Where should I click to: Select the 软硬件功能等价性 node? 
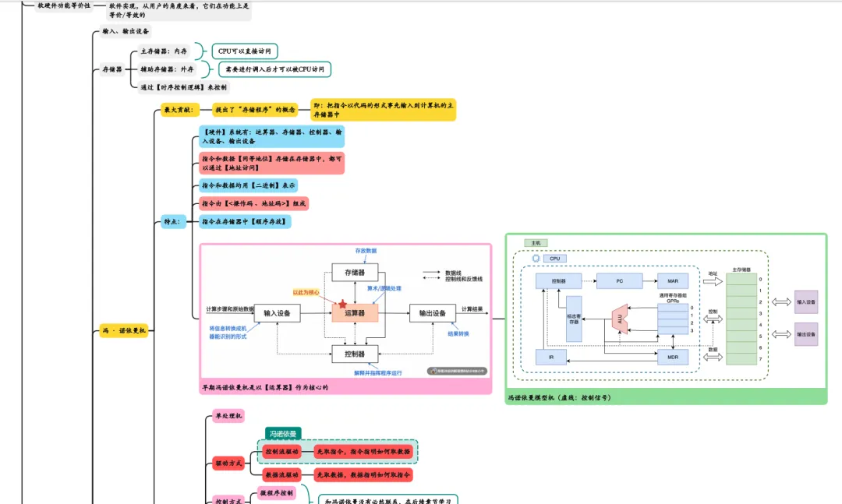(x=63, y=6)
